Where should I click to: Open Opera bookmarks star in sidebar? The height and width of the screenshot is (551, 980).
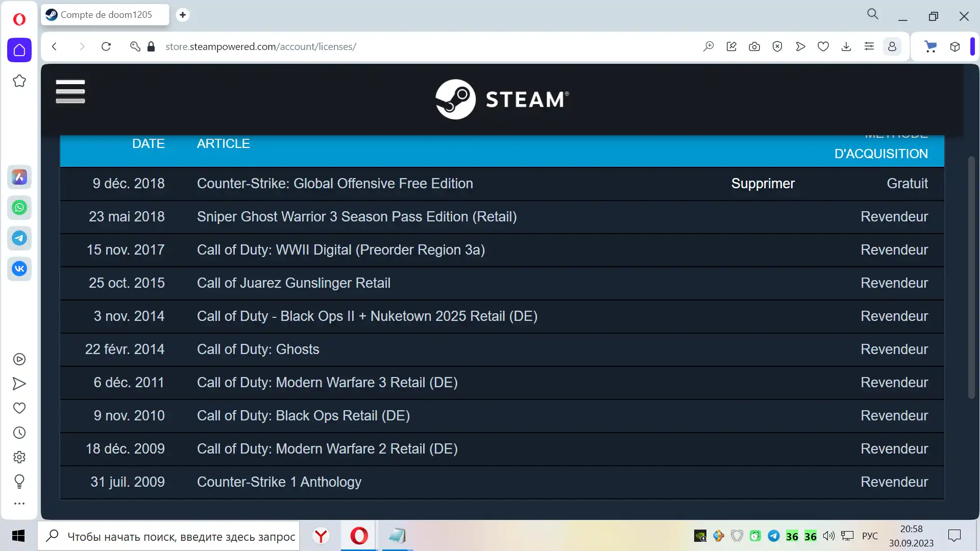pyautogui.click(x=19, y=81)
